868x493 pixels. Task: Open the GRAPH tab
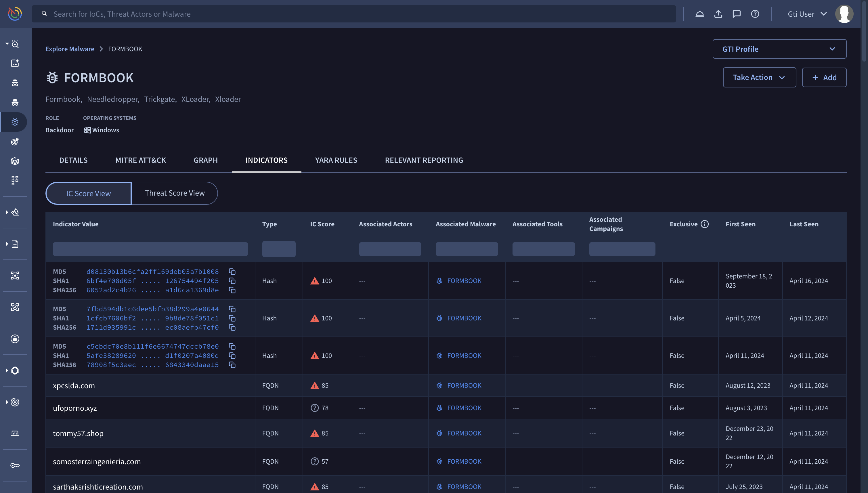[205, 160]
